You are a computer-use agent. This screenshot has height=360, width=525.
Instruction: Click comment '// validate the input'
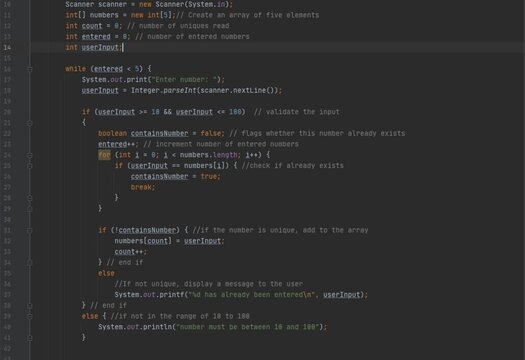(x=297, y=112)
